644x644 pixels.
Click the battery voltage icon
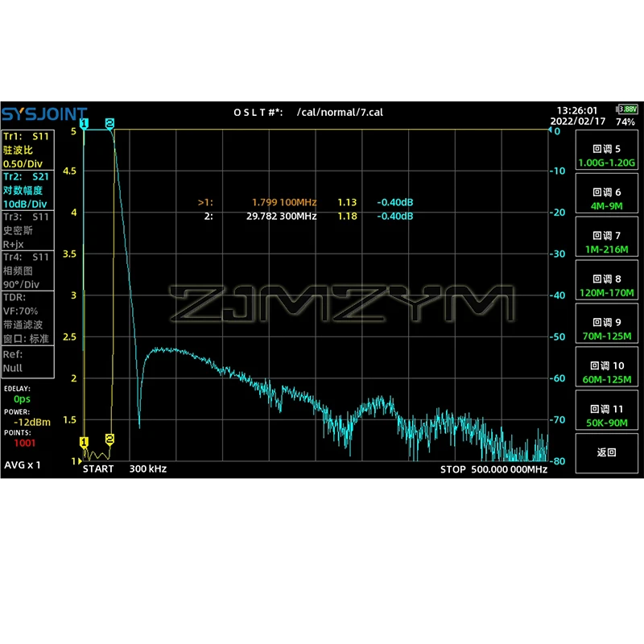coord(628,109)
